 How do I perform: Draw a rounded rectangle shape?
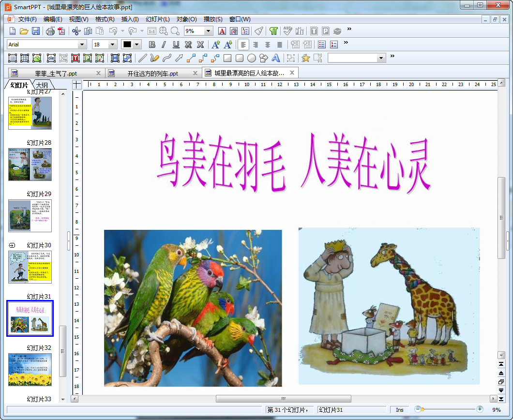[240, 58]
